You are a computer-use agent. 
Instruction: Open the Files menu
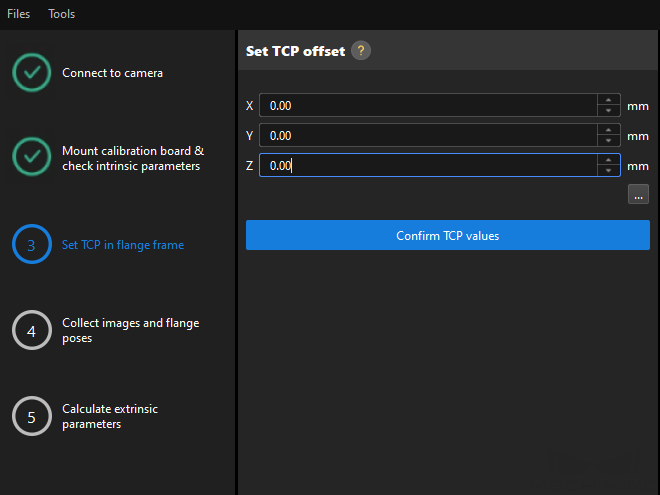point(18,14)
